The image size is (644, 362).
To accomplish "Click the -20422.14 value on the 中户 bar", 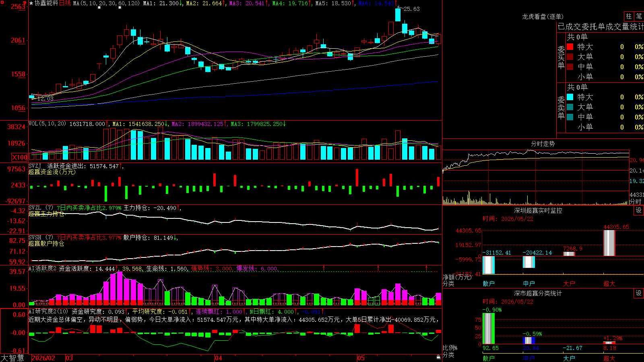I will [537, 253].
